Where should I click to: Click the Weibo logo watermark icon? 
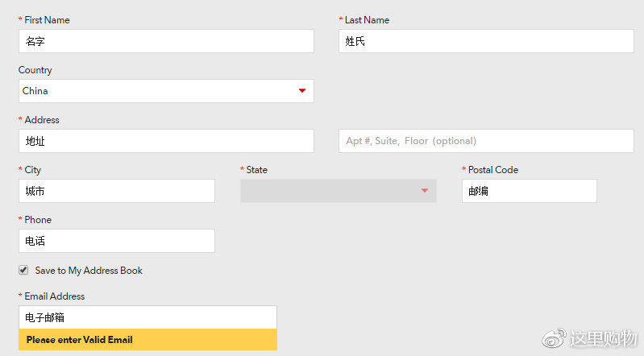click(x=554, y=338)
